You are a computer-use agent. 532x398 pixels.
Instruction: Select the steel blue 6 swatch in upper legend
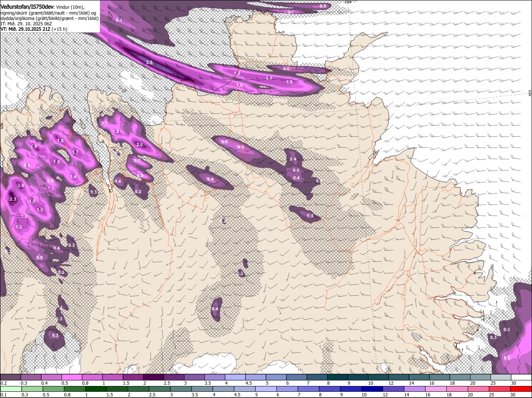point(297,377)
